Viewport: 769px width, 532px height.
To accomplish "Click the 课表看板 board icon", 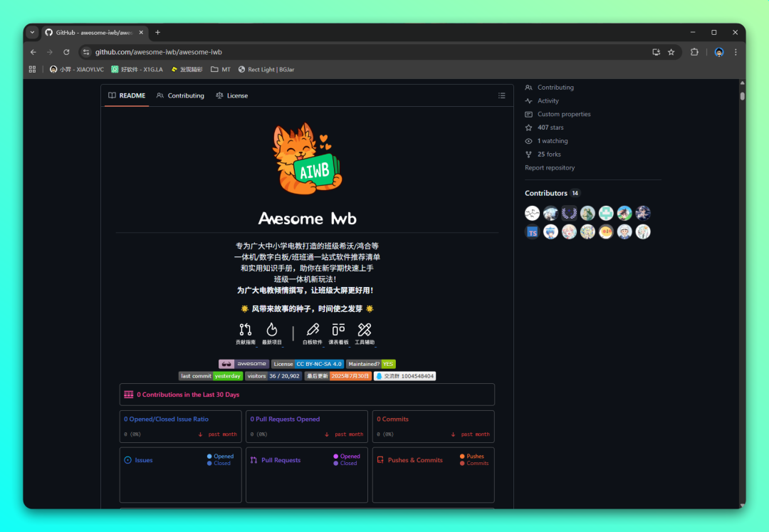I will 338,330.
